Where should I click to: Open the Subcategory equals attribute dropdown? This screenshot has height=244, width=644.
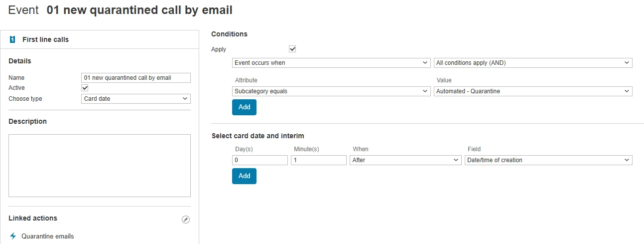331,91
